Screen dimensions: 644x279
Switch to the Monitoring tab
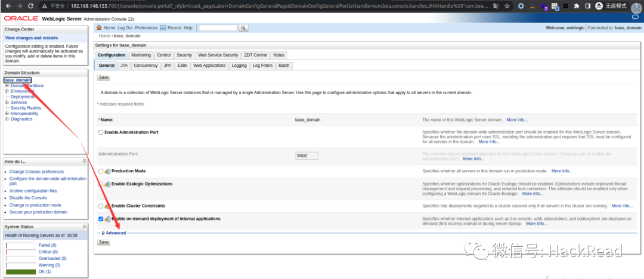click(x=141, y=55)
